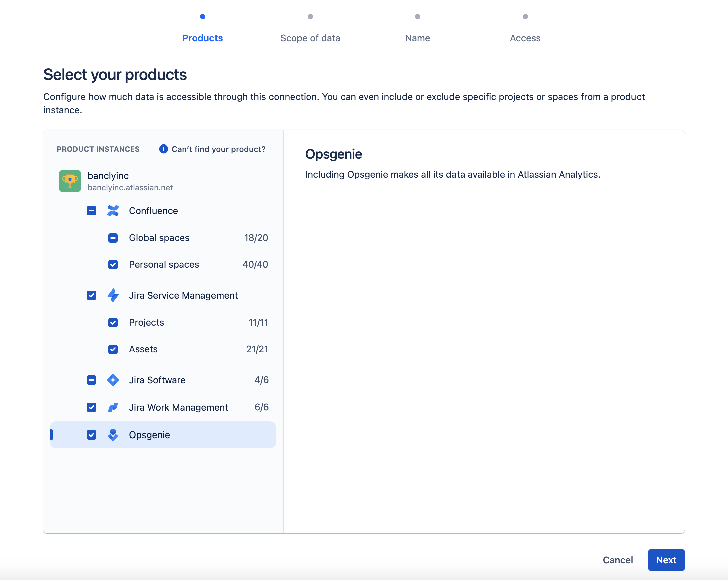Click the Jira Work Management icon
728x580 pixels.
point(113,407)
